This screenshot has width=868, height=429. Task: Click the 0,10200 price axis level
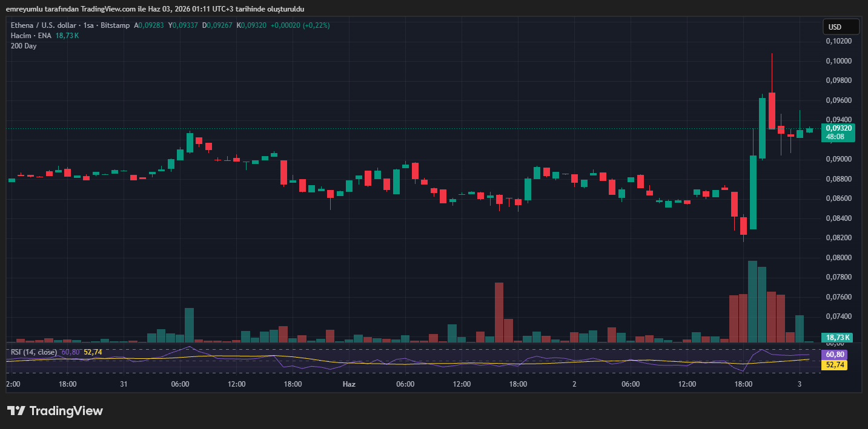pyautogui.click(x=839, y=41)
